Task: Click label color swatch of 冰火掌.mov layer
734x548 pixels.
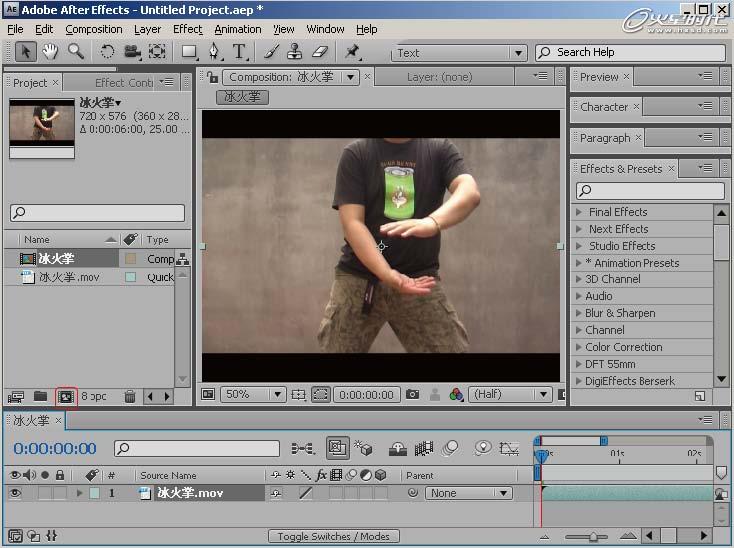Action: 95,493
